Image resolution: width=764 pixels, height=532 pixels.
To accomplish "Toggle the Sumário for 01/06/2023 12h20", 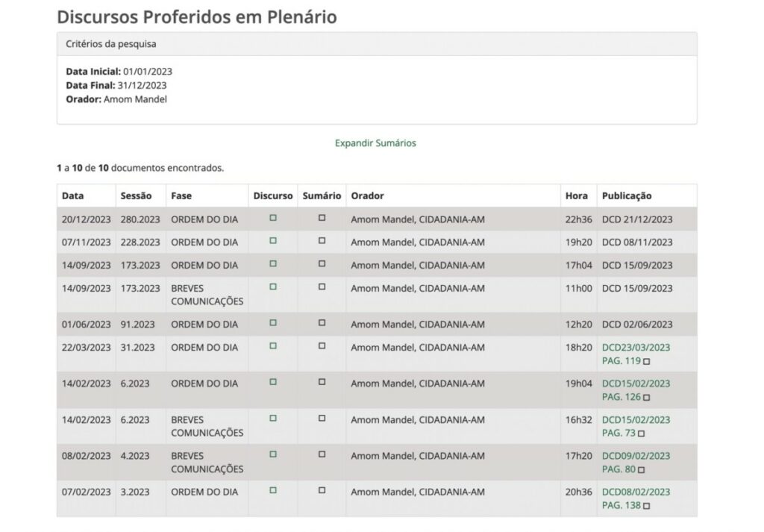I will click(322, 323).
